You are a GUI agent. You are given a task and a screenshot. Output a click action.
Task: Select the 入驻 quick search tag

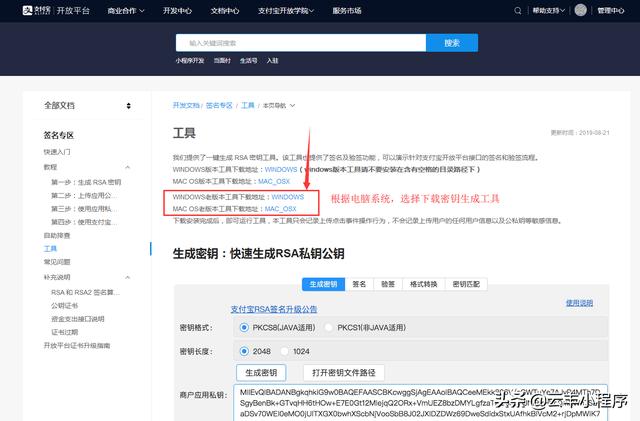pyautogui.click(x=272, y=60)
